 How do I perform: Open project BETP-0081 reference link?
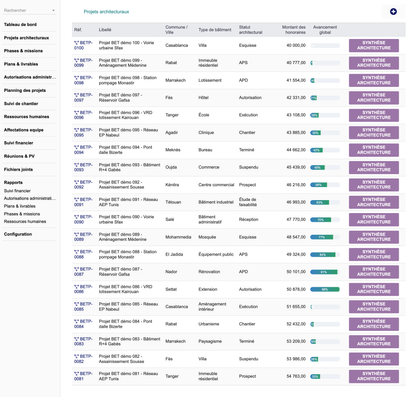[83, 376]
